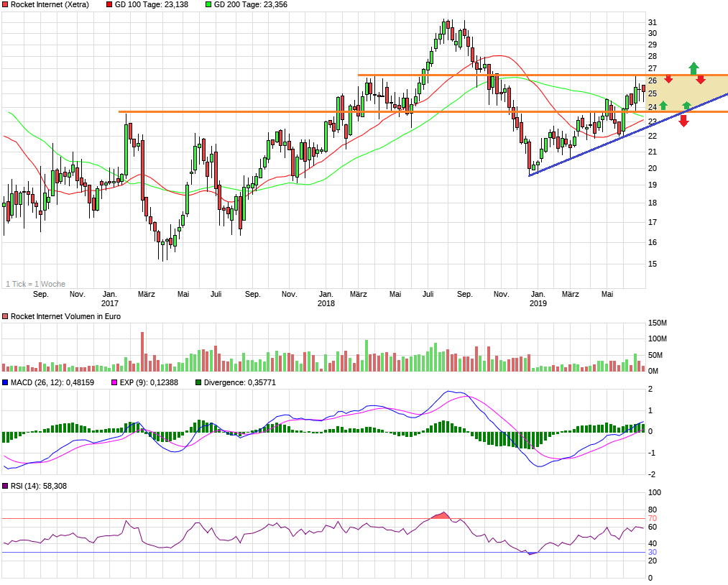Image resolution: width=728 pixels, height=585 pixels.
Task: Click the Rocket Internet (Xetra) legend icon
Action: coord(6,5)
